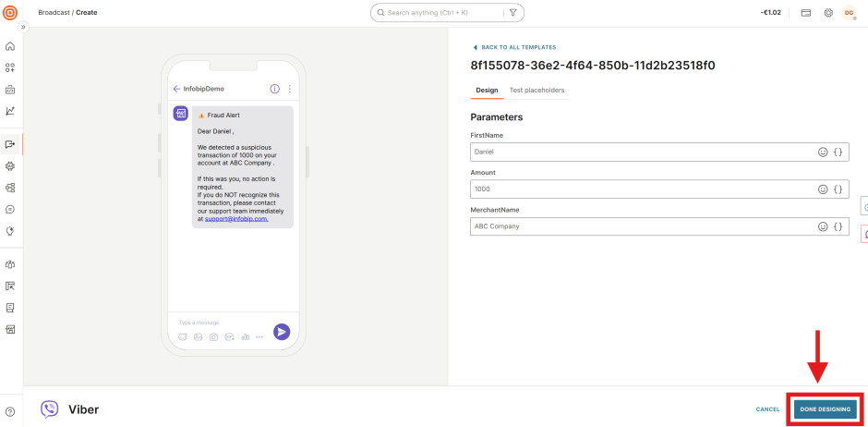The height and width of the screenshot is (427, 868).
Task: Open the apps grid icon in sidebar
Action: [x=10, y=67]
